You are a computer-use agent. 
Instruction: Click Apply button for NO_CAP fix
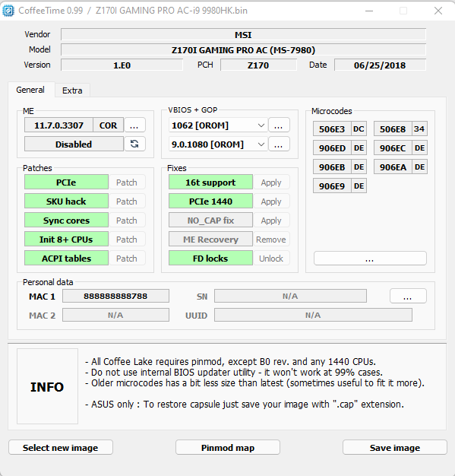point(271,221)
